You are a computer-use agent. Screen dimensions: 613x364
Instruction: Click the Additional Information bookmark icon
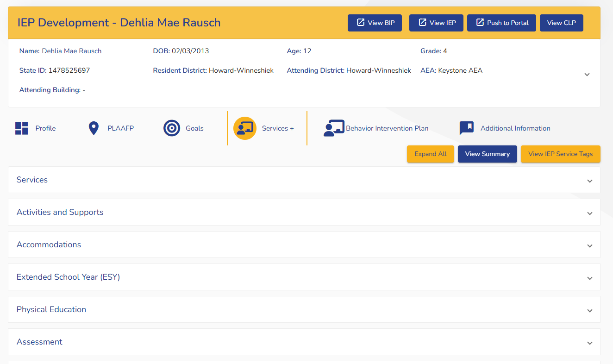tap(466, 128)
